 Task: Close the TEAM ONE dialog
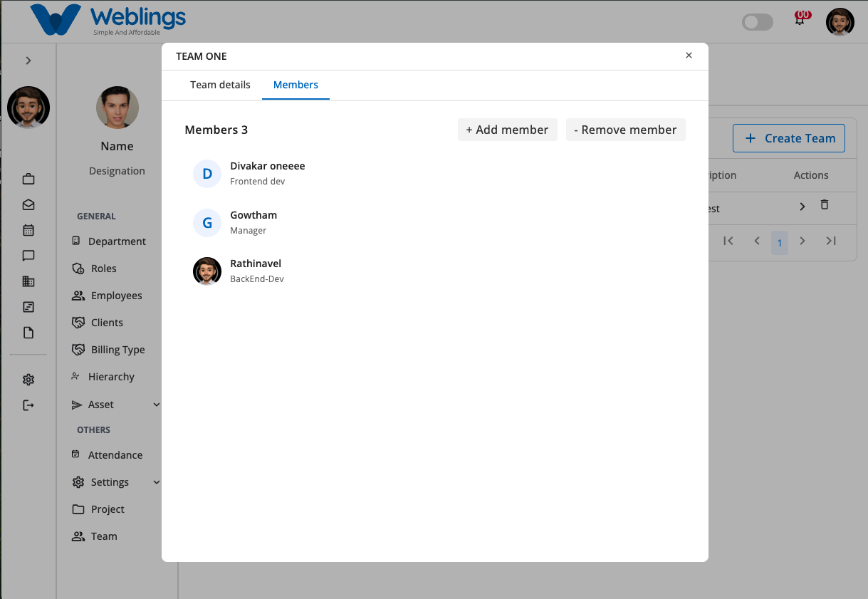point(689,56)
